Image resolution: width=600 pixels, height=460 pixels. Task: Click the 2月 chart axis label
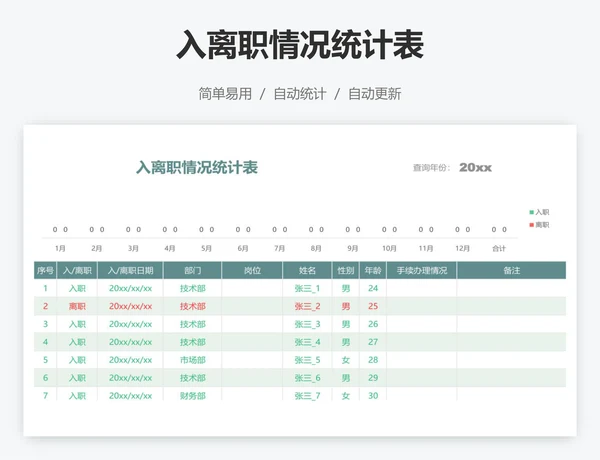[96, 248]
